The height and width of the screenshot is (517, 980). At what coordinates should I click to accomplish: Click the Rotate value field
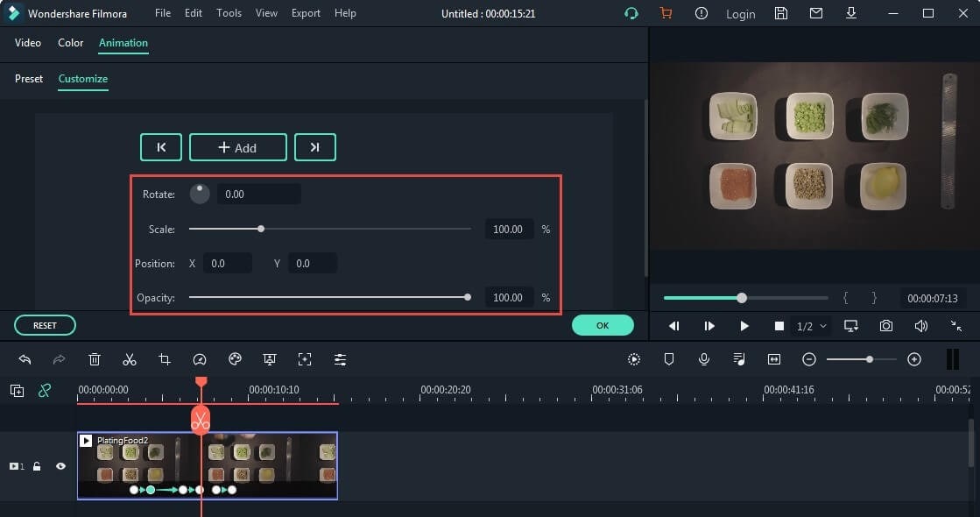pyautogui.click(x=258, y=195)
